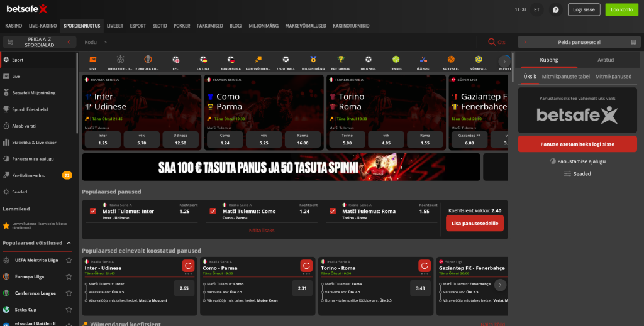Favorite Setka Cup with star icon

69,310
